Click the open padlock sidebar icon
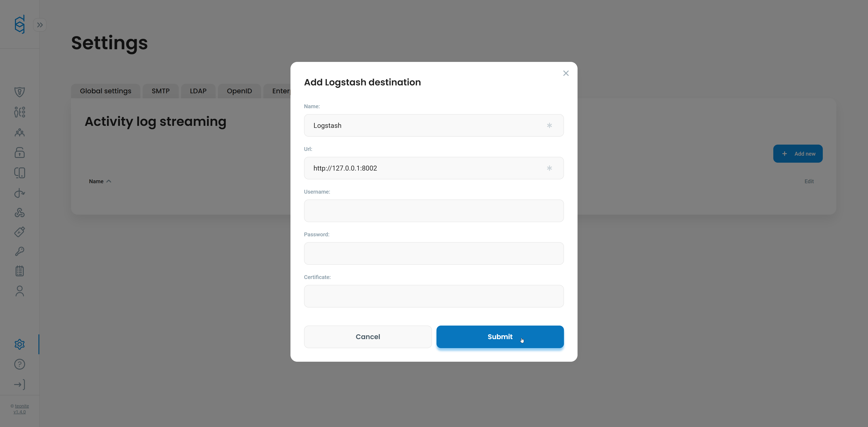 tap(19, 152)
